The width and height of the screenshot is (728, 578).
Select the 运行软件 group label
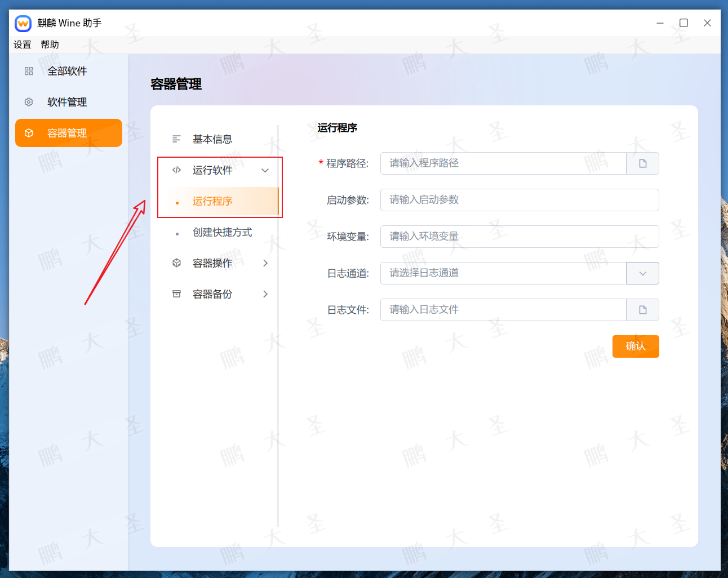[212, 170]
